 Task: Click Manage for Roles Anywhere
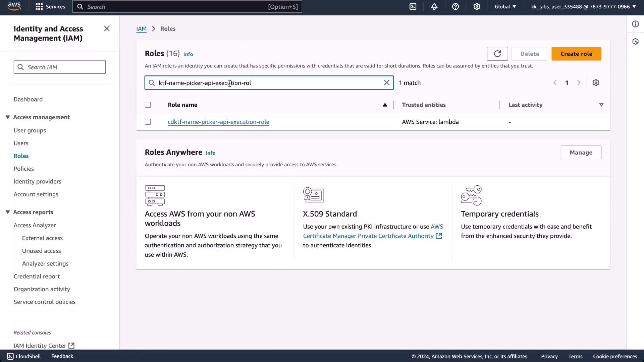tap(581, 153)
